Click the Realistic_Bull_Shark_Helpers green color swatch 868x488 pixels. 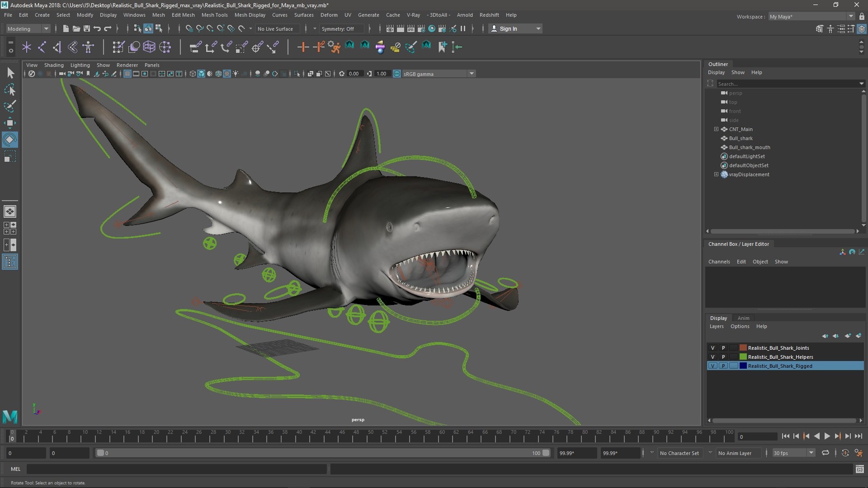tap(743, 357)
